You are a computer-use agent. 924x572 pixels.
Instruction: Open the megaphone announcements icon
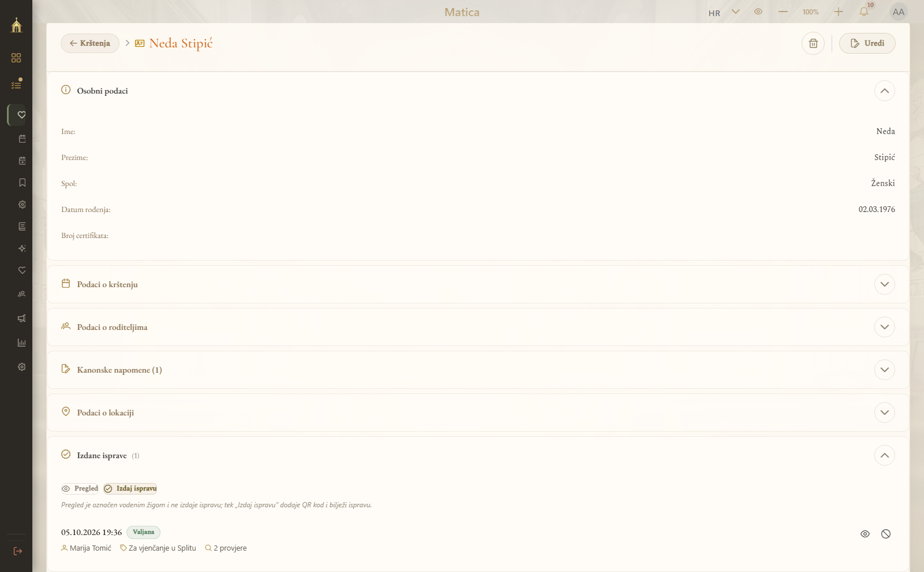coord(22,318)
